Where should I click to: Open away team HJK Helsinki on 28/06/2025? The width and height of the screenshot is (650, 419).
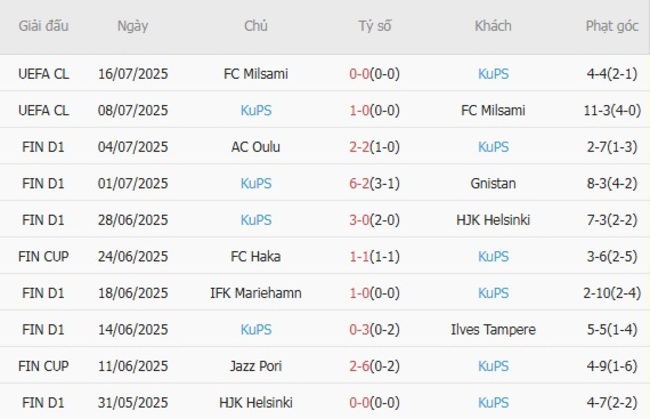pyautogui.click(x=493, y=220)
